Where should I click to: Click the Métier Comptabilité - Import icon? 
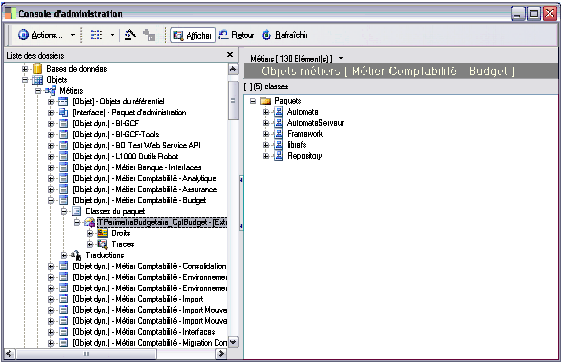(63, 299)
